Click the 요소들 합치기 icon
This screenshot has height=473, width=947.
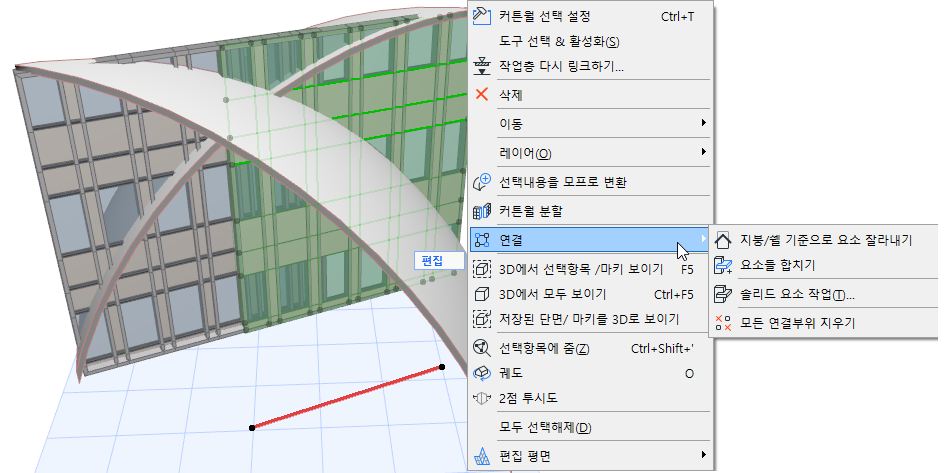click(x=723, y=265)
